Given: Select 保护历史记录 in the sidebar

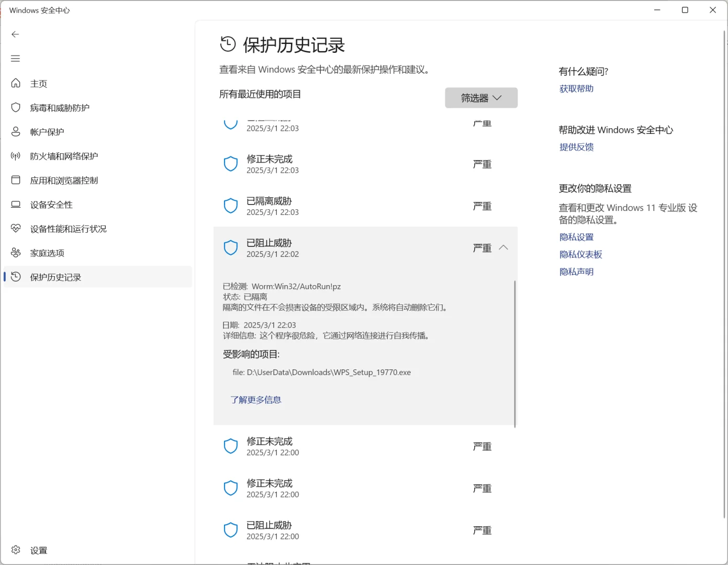Looking at the screenshot, I should (56, 277).
